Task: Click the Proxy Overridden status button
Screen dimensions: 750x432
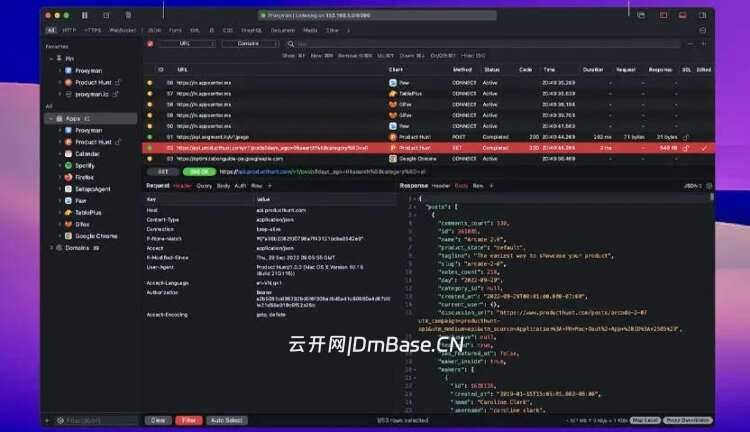Action: (688, 421)
